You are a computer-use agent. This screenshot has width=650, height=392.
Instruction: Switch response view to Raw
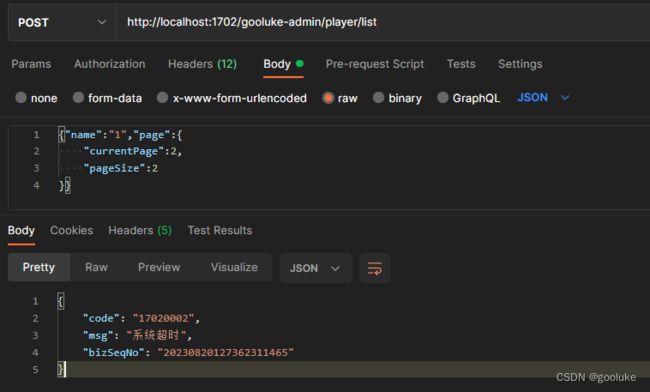[x=96, y=267]
